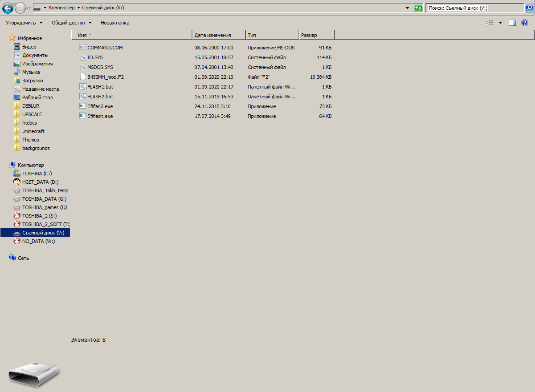
Task: Click the Back navigation arrow button
Action: tap(8, 8)
